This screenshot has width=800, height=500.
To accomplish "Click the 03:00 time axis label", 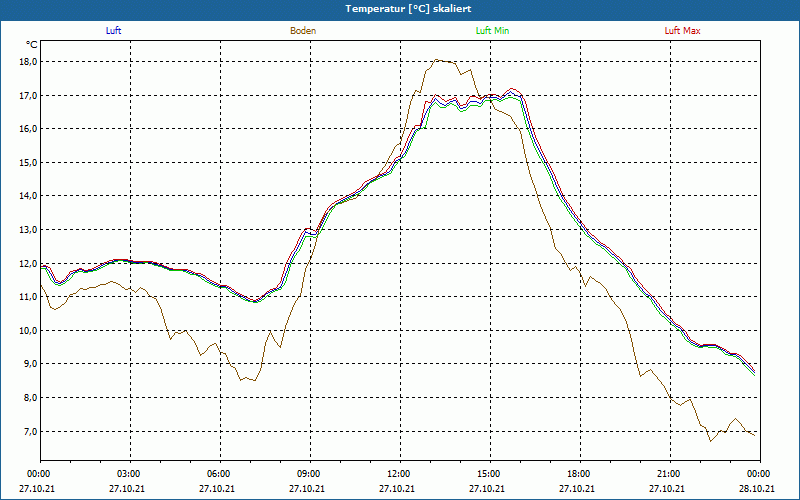I will coord(130,474).
